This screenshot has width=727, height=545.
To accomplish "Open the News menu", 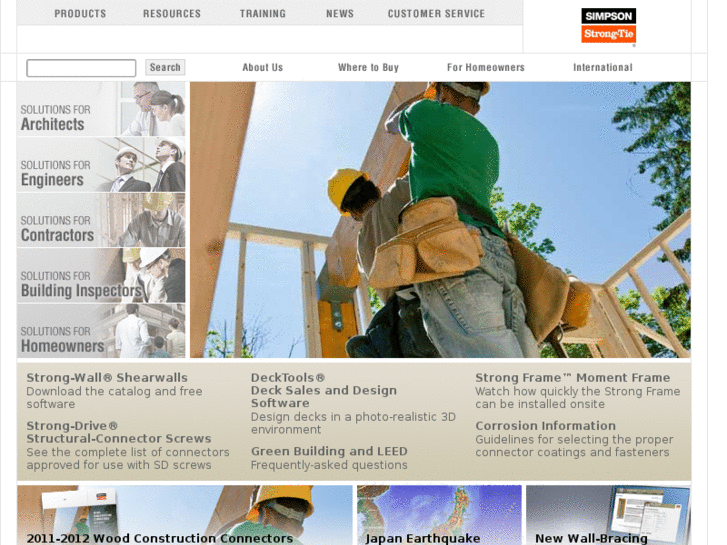I will [x=340, y=14].
